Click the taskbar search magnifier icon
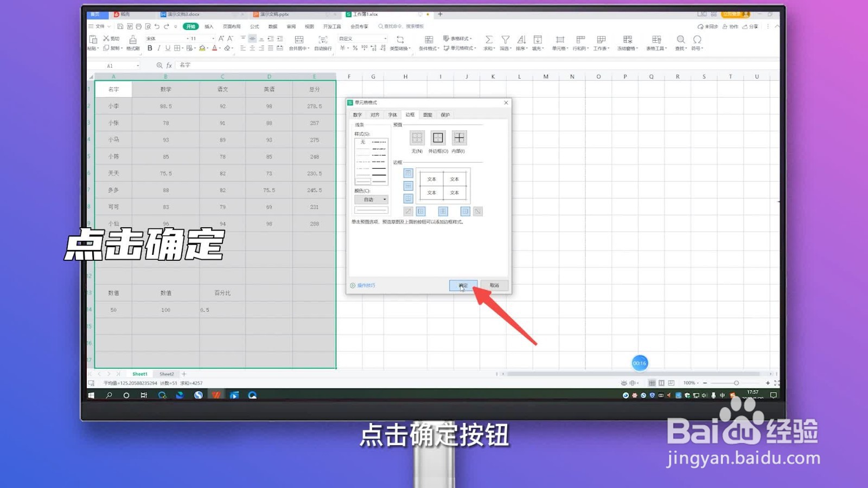The width and height of the screenshot is (868, 488). [109, 395]
